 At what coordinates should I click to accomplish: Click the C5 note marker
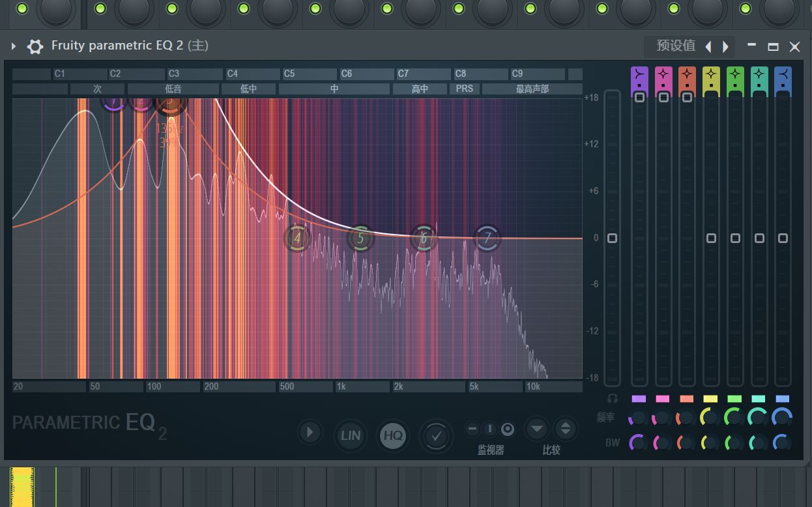[308, 74]
